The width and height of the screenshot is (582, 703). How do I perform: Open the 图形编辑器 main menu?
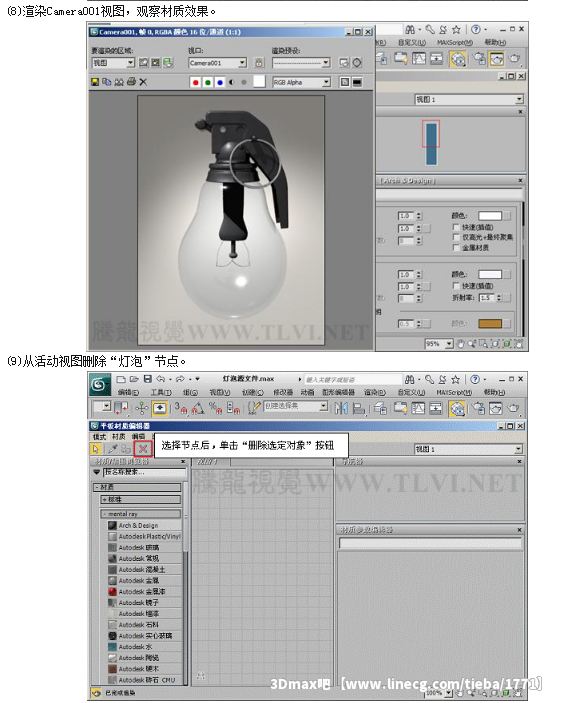pos(339,392)
